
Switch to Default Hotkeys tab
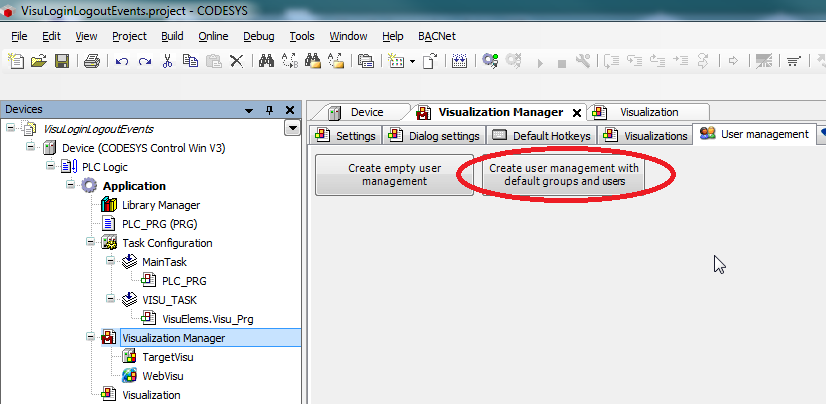click(543, 135)
